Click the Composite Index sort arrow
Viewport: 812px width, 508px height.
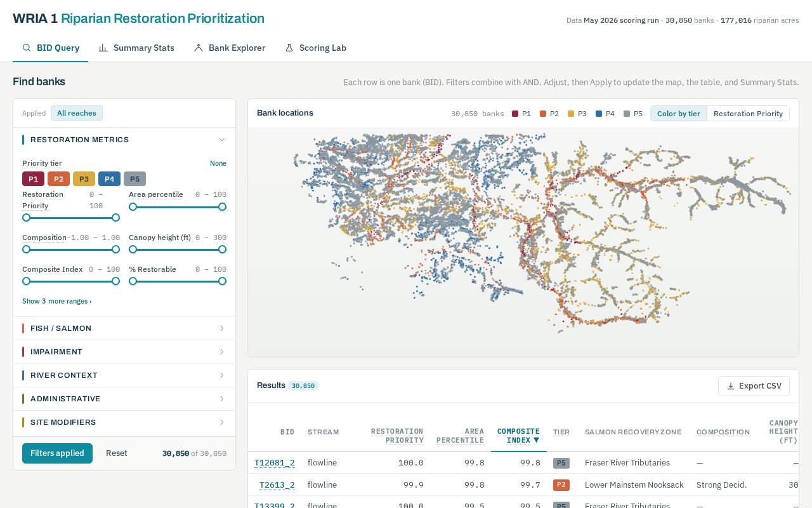pos(536,440)
